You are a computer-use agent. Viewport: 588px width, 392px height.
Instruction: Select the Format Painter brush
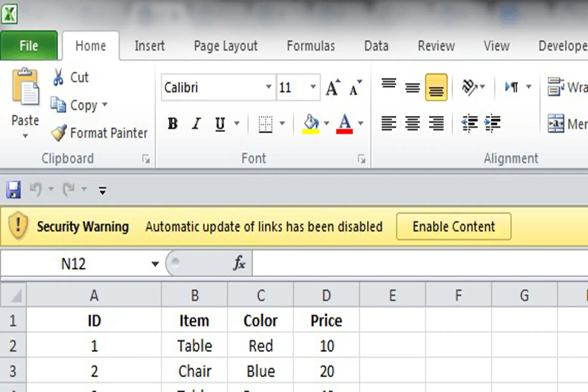(x=58, y=133)
